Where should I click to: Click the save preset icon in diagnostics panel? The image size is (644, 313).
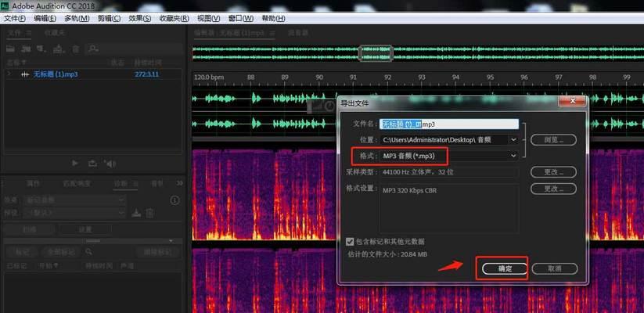[x=136, y=213]
